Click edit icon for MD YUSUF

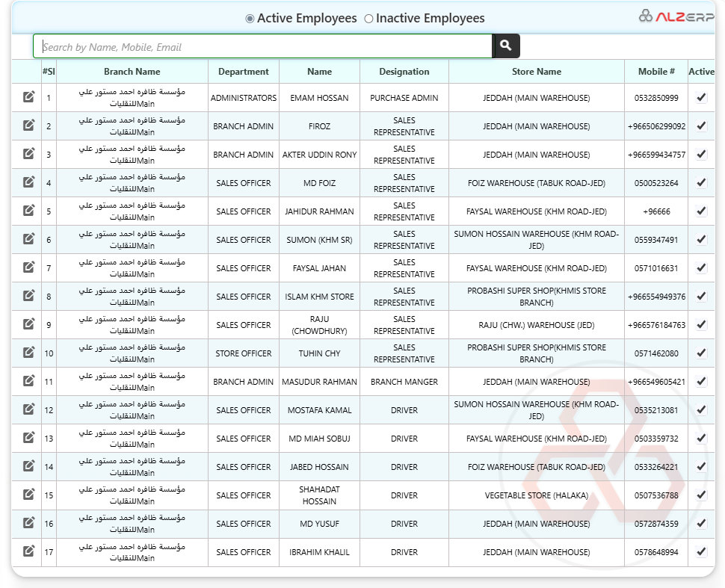(28, 523)
